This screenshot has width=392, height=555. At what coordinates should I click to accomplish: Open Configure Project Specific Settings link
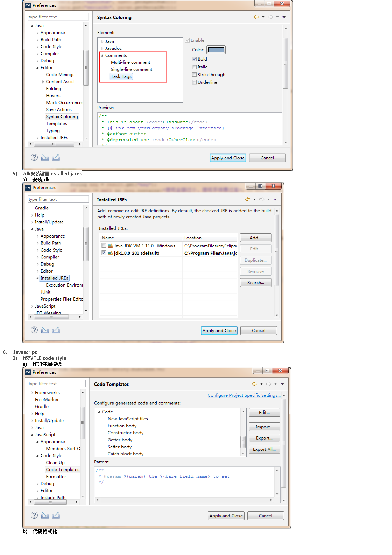244,395
